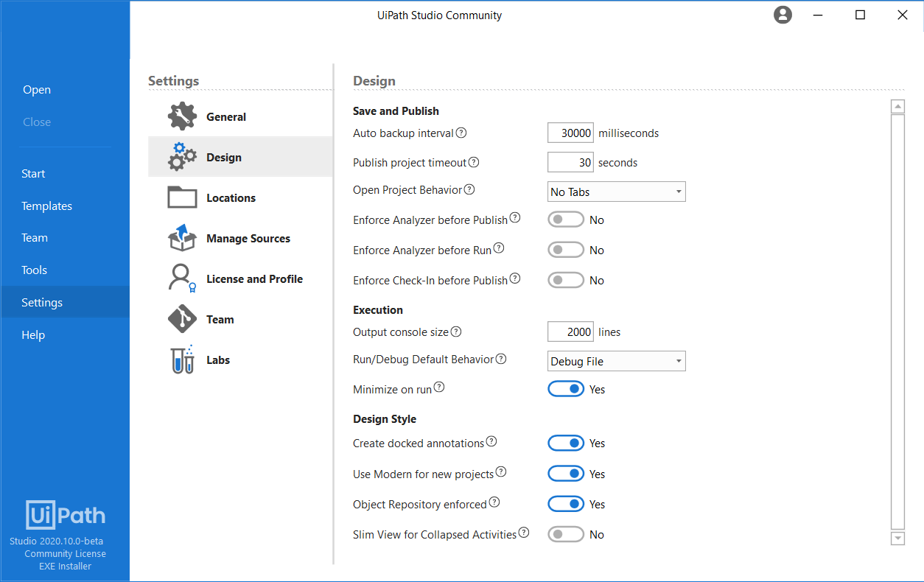Show help for Object Repository enforced
The image size is (924, 582).
coord(494,502)
